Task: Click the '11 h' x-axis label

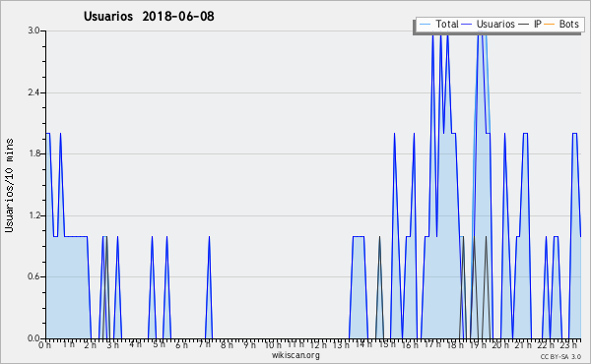Action: pyautogui.click(x=295, y=344)
